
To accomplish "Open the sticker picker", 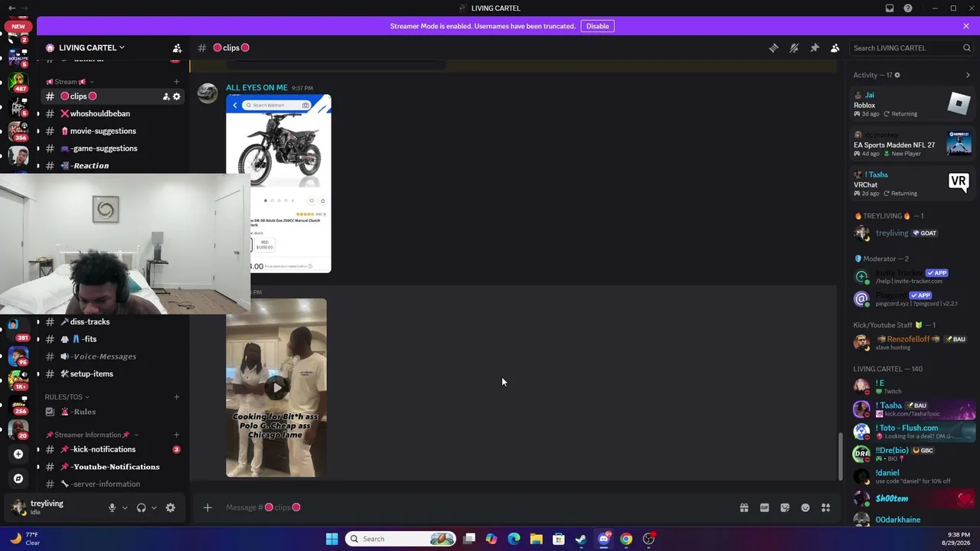I will (x=785, y=507).
